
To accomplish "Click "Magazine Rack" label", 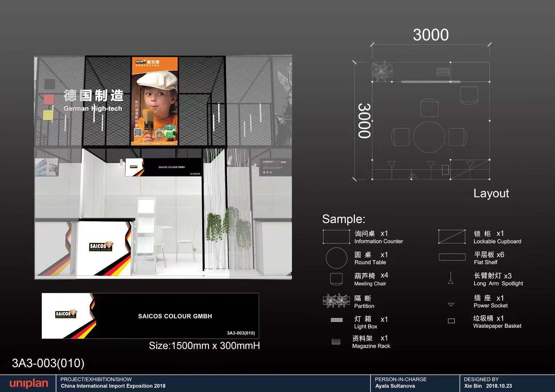I will pos(371,346).
